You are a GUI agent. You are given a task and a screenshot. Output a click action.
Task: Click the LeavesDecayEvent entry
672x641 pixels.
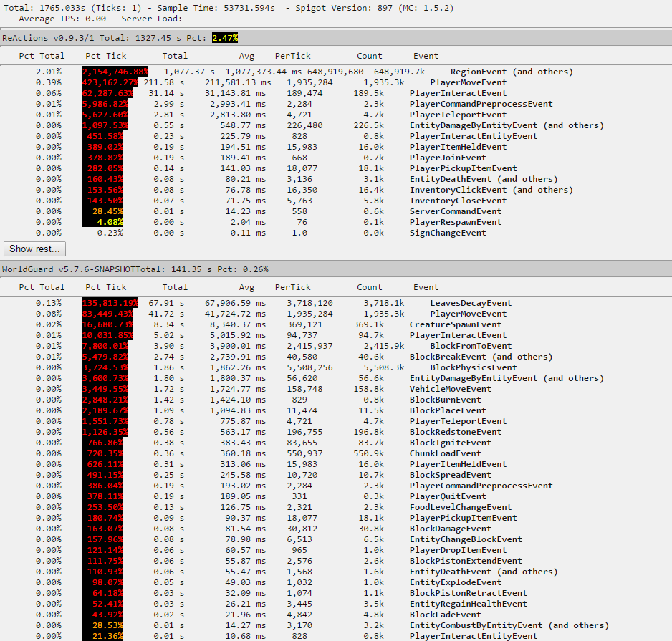coord(471,303)
